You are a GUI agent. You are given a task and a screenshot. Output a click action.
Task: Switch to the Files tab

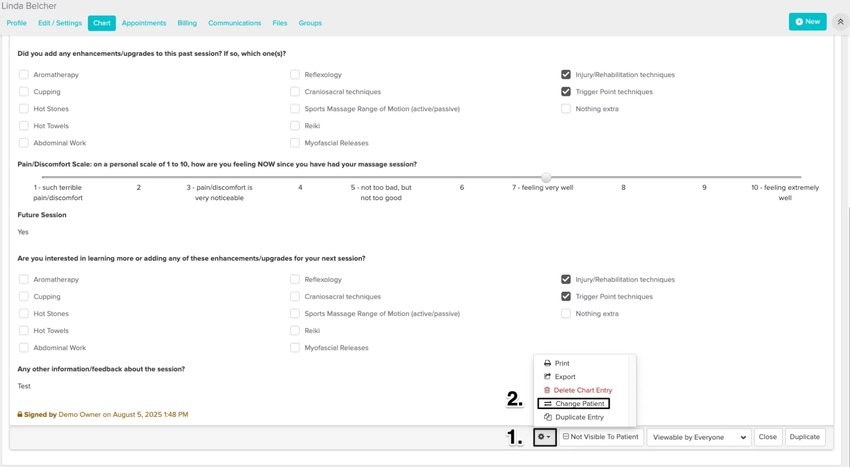coord(280,23)
